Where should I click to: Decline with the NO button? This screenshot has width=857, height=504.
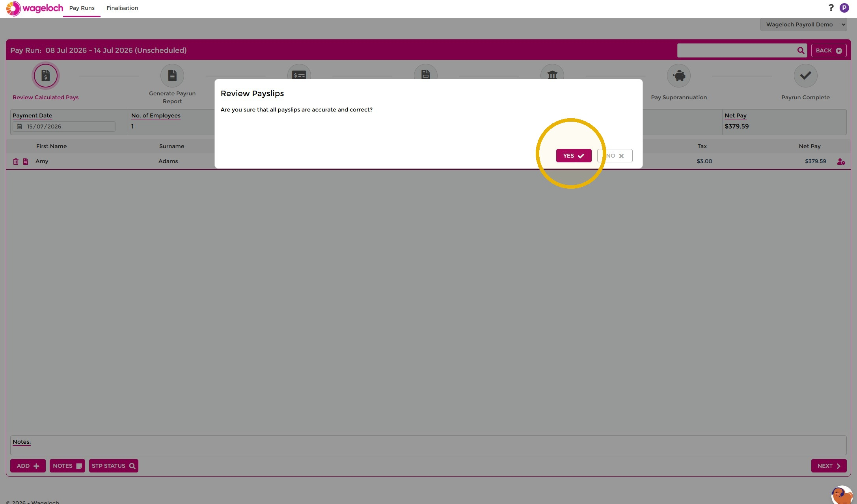coord(615,156)
